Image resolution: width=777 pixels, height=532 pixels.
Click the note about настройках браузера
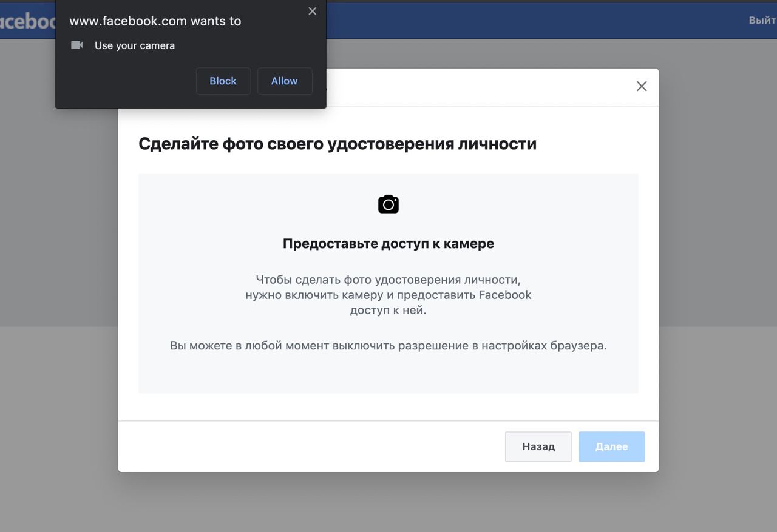point(388,346)
